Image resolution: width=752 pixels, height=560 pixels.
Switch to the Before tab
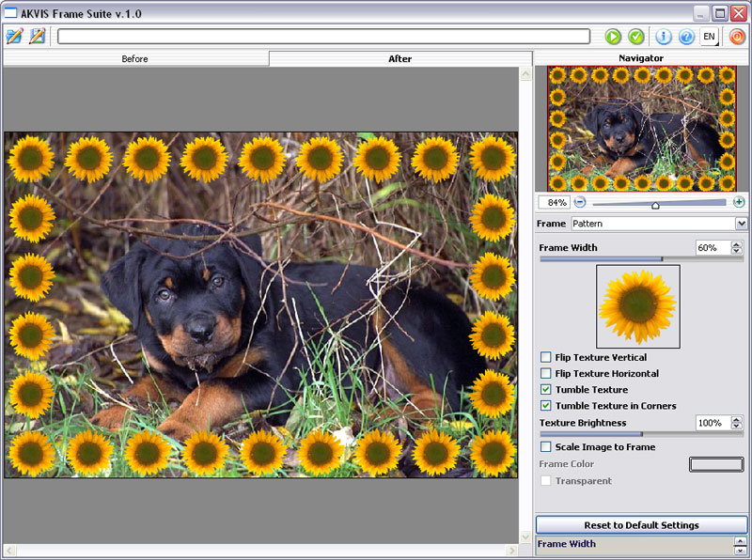pyautogui.click(x=135, y=59)
